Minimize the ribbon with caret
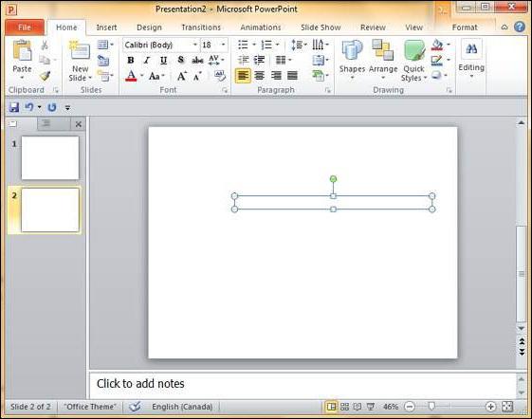The image size is (532, 419). click(x=504, y=27)
